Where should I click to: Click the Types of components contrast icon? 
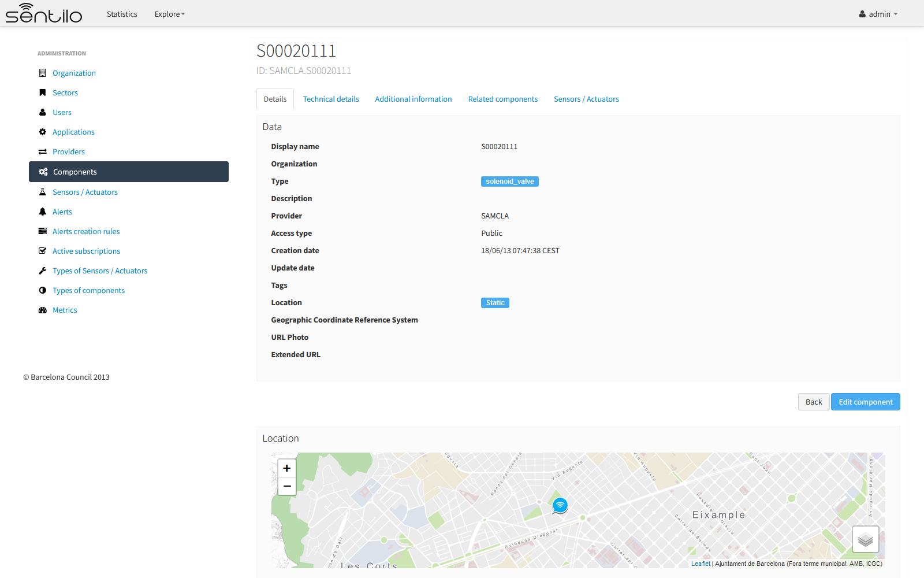(42, 290)
